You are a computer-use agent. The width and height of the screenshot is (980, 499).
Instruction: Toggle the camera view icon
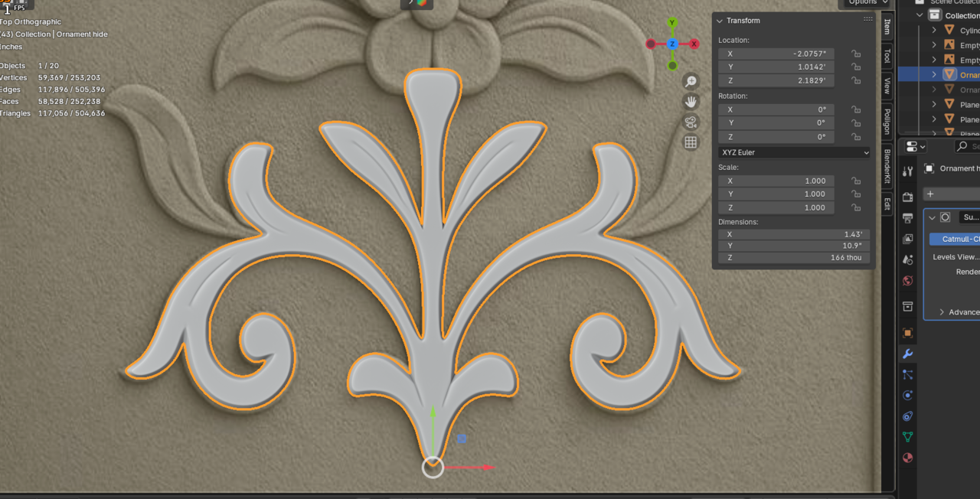pyautogui.click(x=691, y=122)
